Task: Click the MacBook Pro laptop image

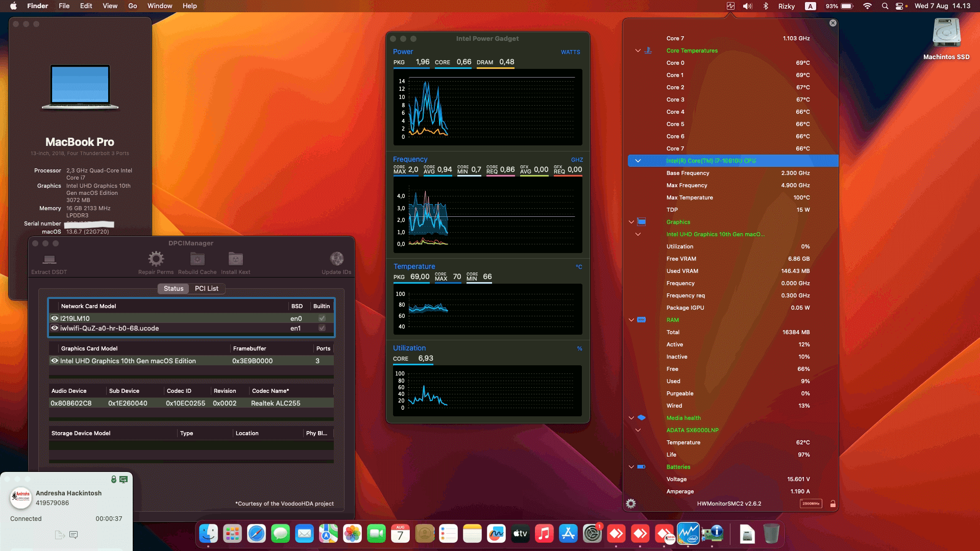Action: click(x=80, y=87)
